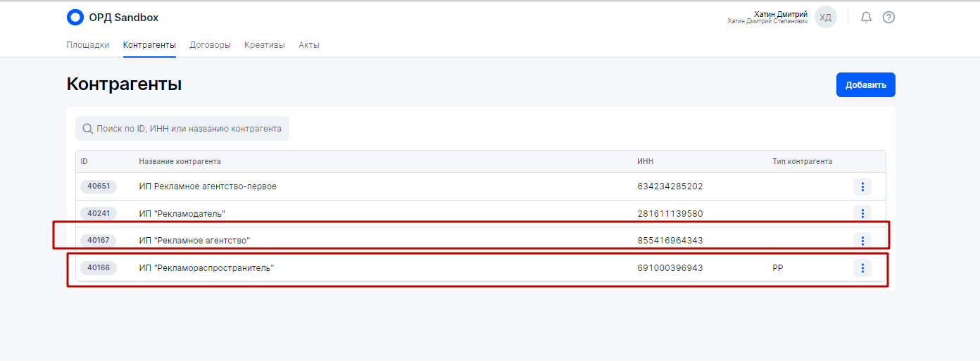
Task: Open the notifications bell icon
Action: (866, 18)
